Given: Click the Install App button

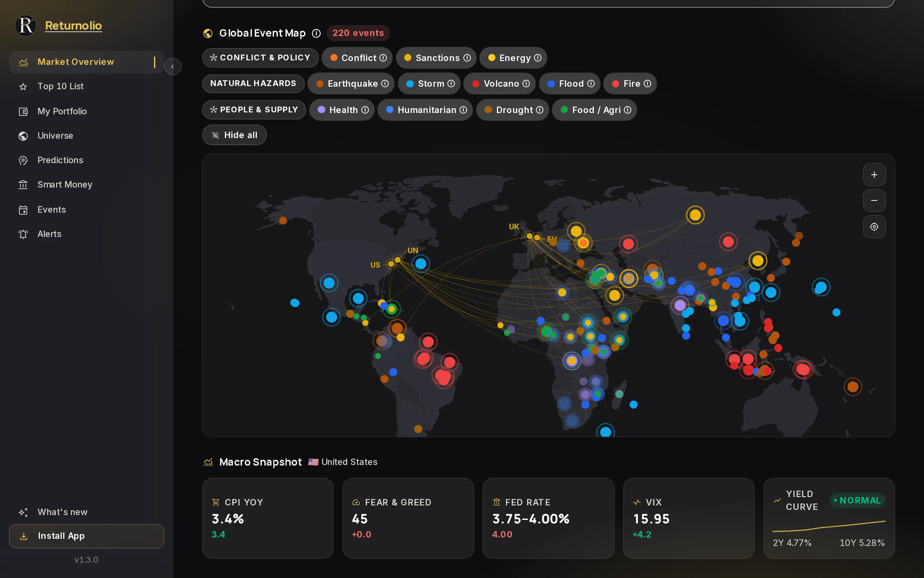Looking at the screenshot, I should click(86, 536).
